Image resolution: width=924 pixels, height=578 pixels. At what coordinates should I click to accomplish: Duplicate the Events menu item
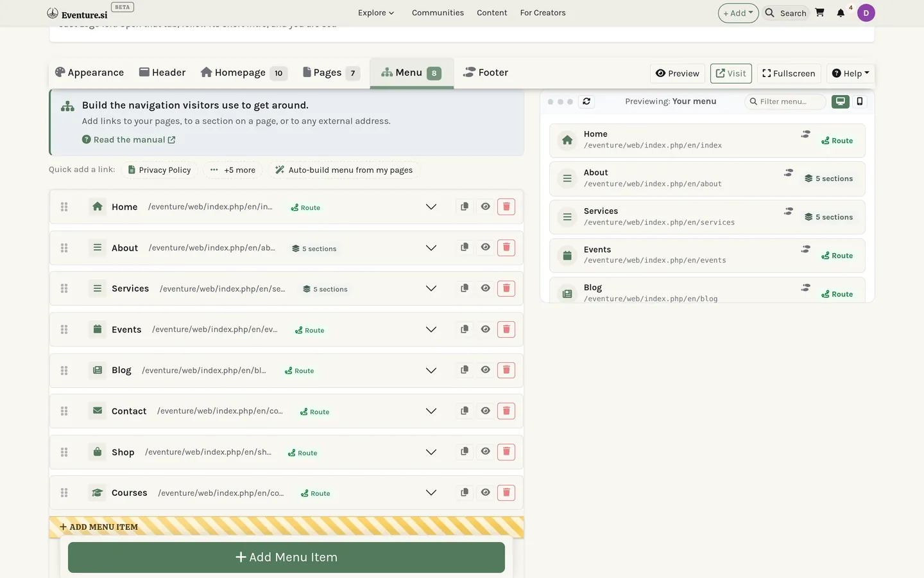point(465,329)
